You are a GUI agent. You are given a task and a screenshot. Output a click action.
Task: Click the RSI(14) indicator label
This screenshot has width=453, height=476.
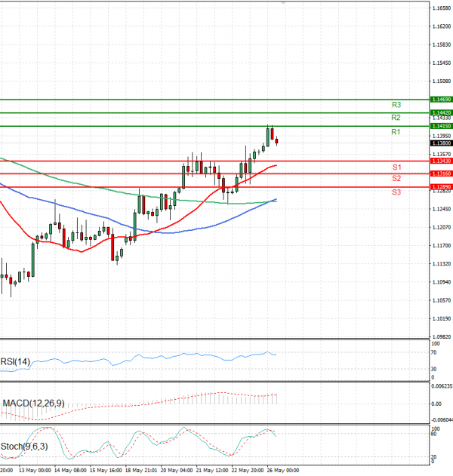[16, 362]
